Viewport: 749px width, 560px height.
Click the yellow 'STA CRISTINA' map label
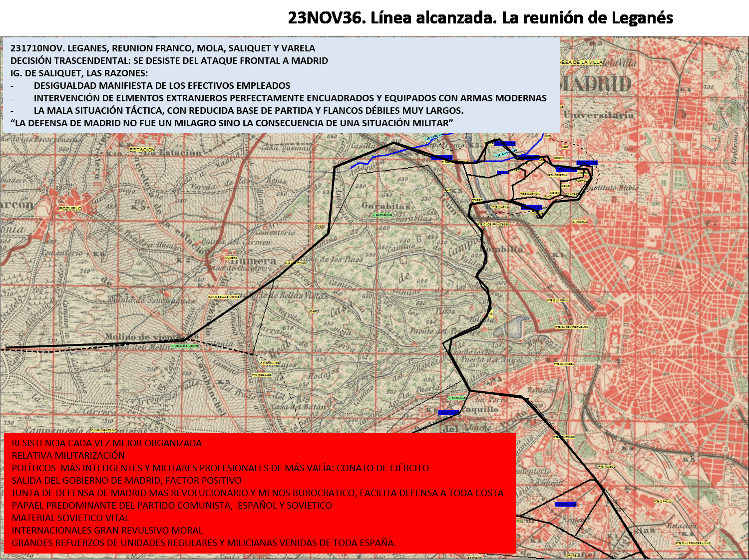(x=558, y=175)
